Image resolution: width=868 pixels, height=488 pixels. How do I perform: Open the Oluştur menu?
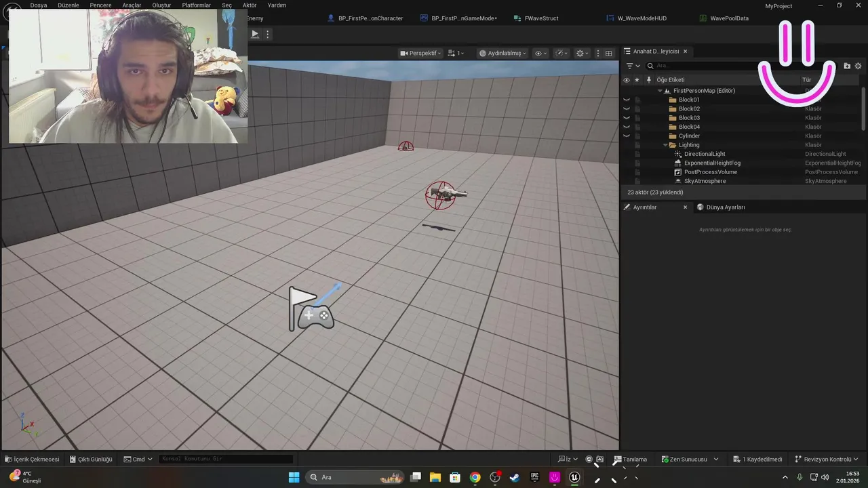tap(161, 5)
